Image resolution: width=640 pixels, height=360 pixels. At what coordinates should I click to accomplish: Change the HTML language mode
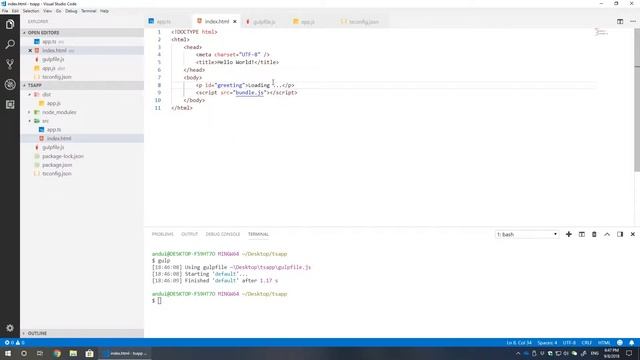pyautogui.click(x=604, y=343)
